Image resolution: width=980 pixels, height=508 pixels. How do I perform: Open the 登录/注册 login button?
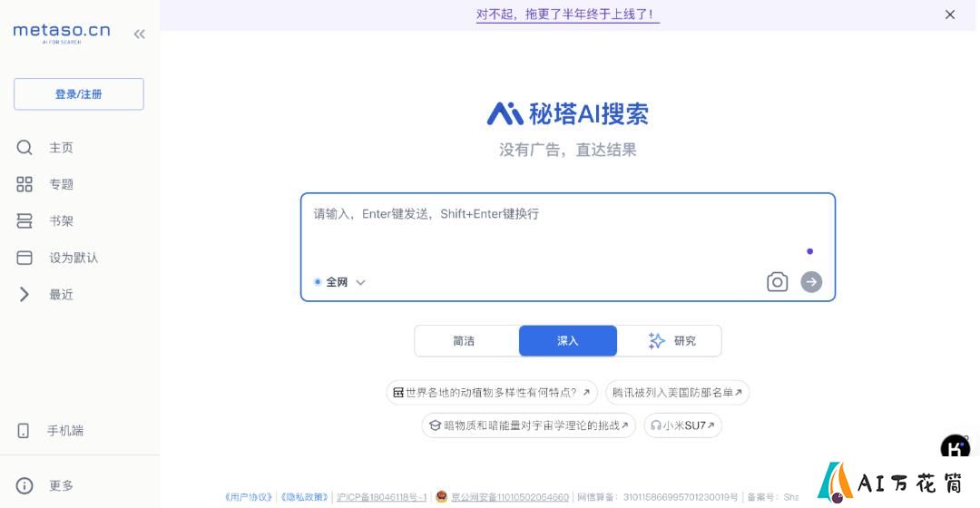(79, 94)
